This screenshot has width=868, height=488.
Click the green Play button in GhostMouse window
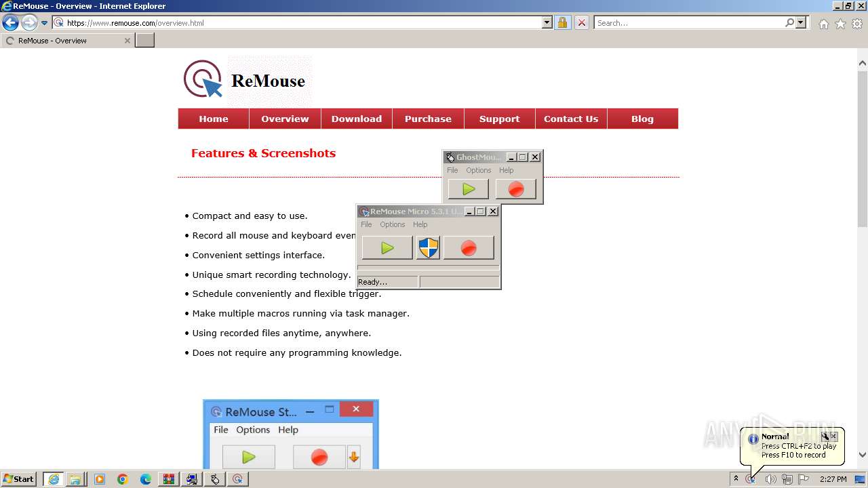coord(469,189)
